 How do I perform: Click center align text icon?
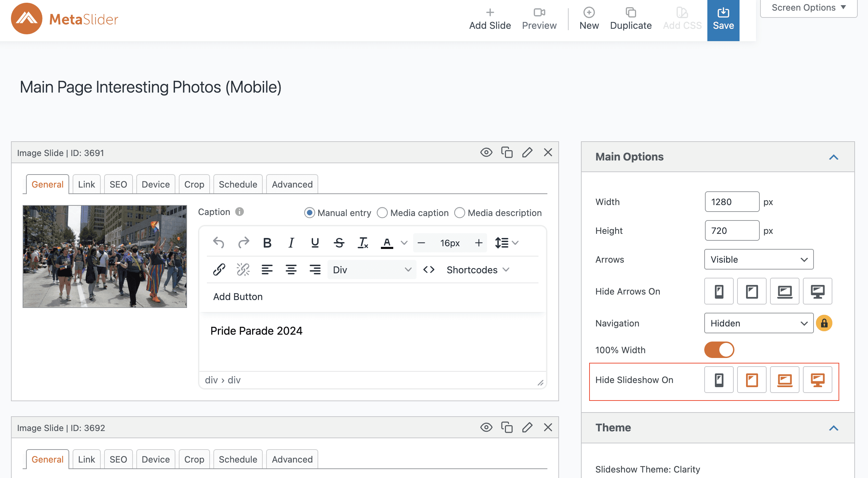click(x=291, y=270)
